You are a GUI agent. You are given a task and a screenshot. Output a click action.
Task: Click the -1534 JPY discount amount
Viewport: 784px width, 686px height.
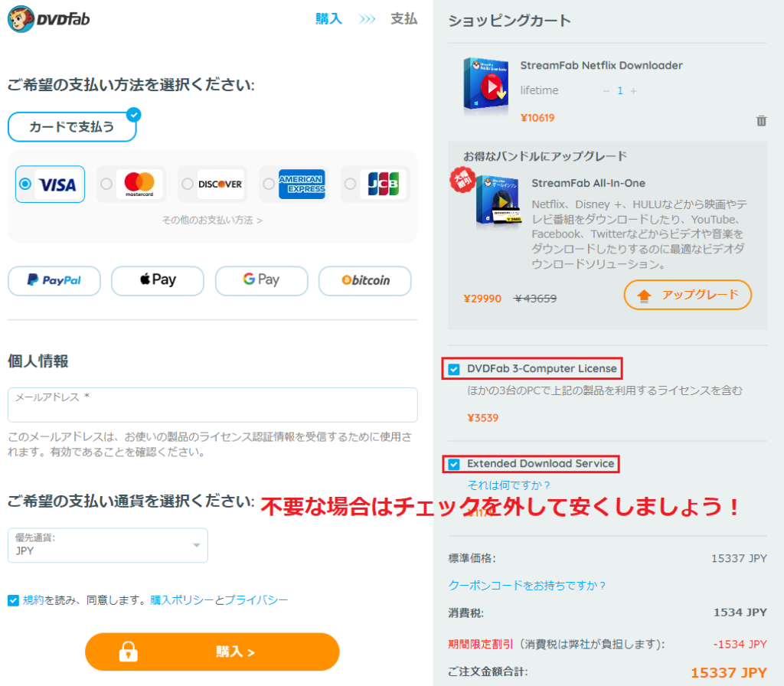coord(740,644)
